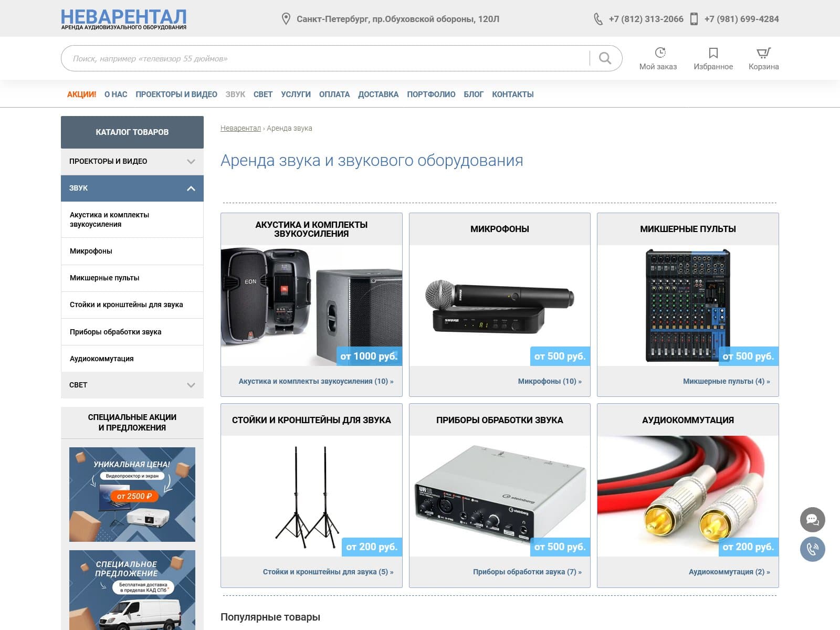Open Избранное bookmark icon
The height and width of the screenshot is (630, 840).
[713, 52]
